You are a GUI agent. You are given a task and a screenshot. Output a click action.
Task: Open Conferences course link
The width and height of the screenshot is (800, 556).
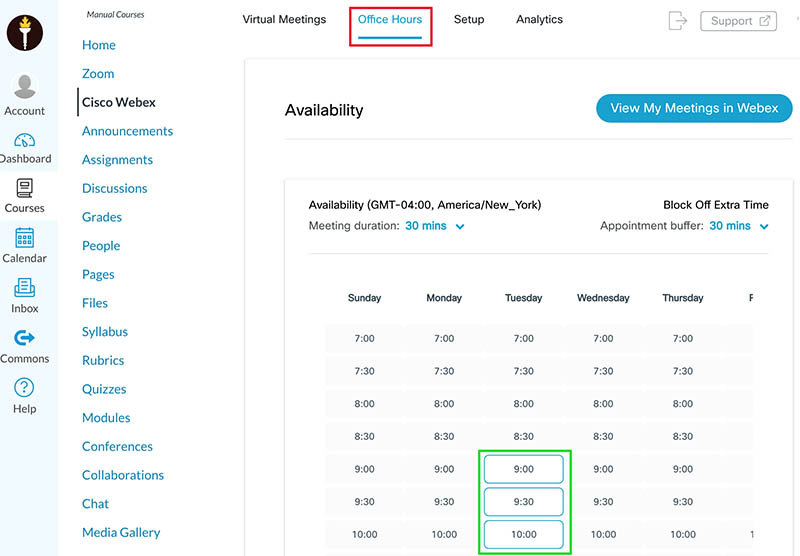click(x=117, y=446)
